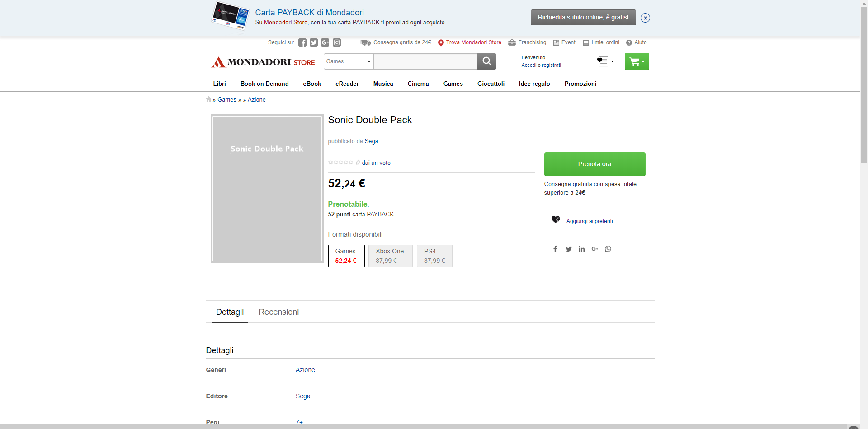Click the PAYBACK card image
This screenshot has height=429, width=868.
[231, 16]
